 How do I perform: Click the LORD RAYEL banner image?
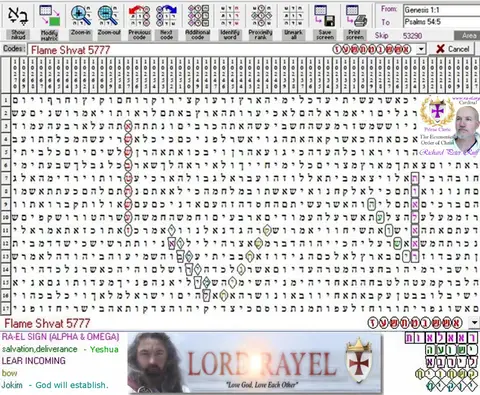[x=255, y=363]
